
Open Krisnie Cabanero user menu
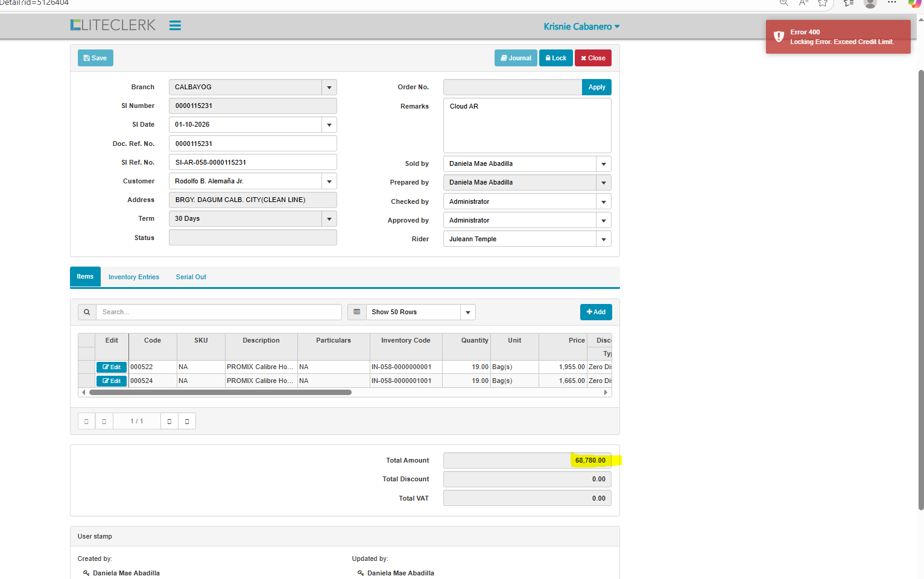point(581,27)
